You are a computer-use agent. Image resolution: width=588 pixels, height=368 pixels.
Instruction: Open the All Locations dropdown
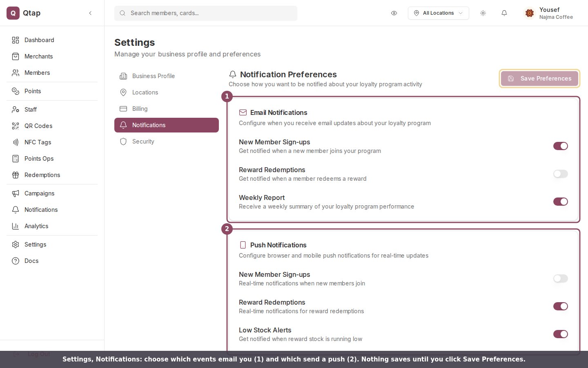click(x=439, y=13)
